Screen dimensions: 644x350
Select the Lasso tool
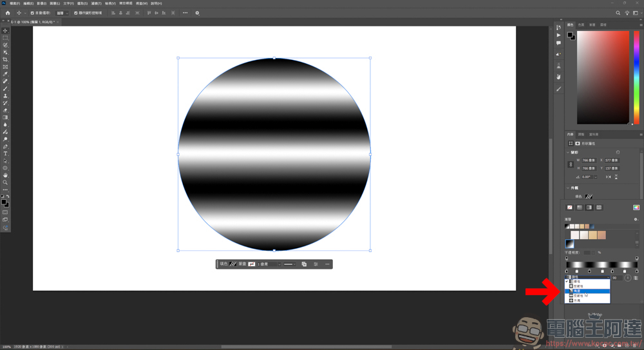pyautogui.click(x=5, y=45)
